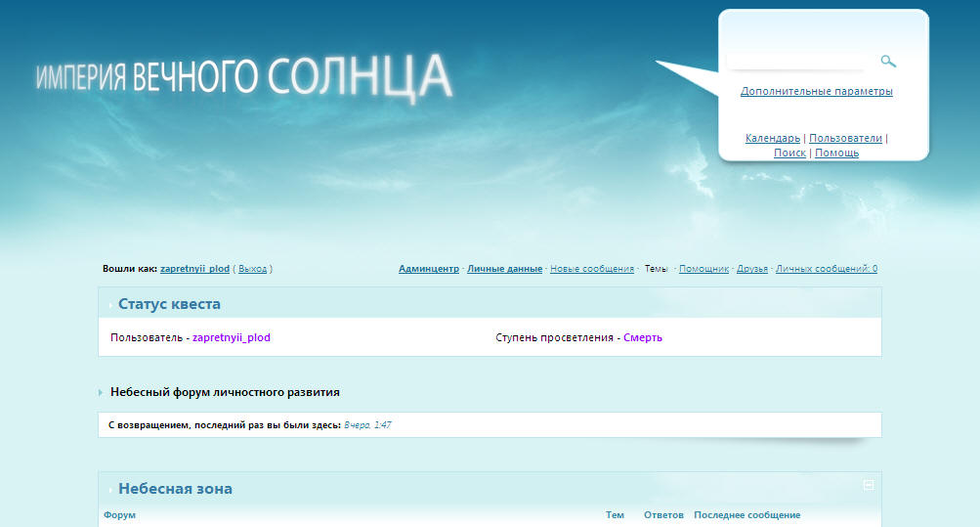Open the Помощь help page
Image resolution: width=980 pixels, height=527 pixels.
click(x=836, y=154)
